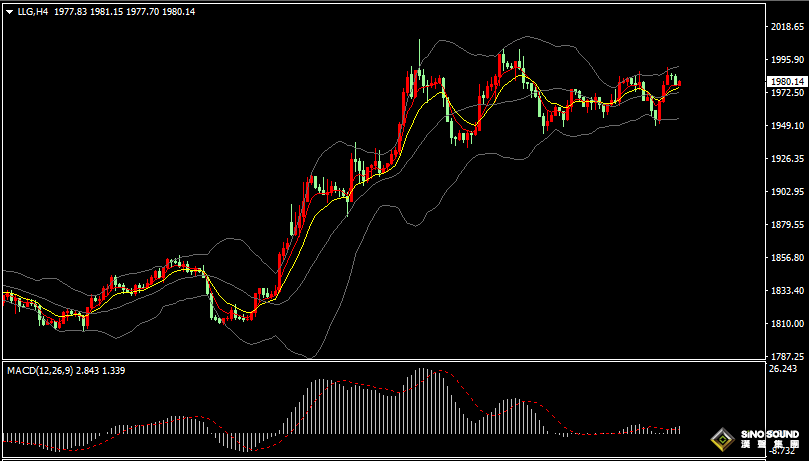Click the triangle arrow beside LLG,H4

tap(7, 12)
